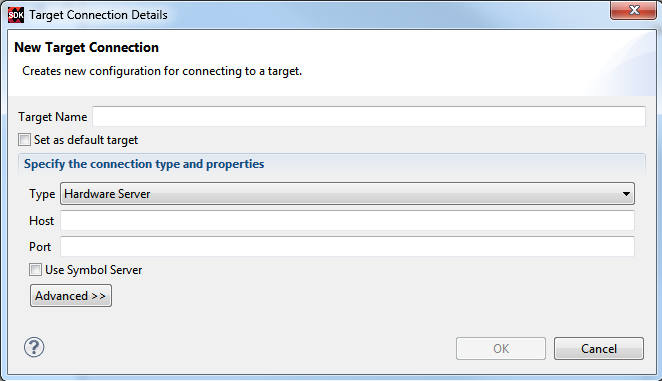Click the 'Set as default target' label text
The height and width of the screenshot is (381, 662).
(86, 140)
